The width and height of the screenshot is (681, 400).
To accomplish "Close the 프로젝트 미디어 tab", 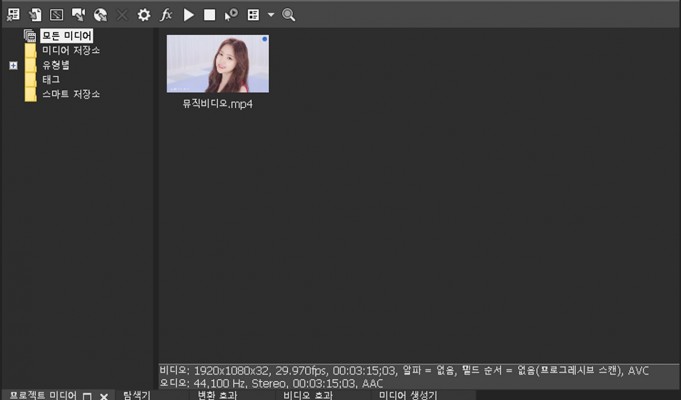I will pos(103,396).
